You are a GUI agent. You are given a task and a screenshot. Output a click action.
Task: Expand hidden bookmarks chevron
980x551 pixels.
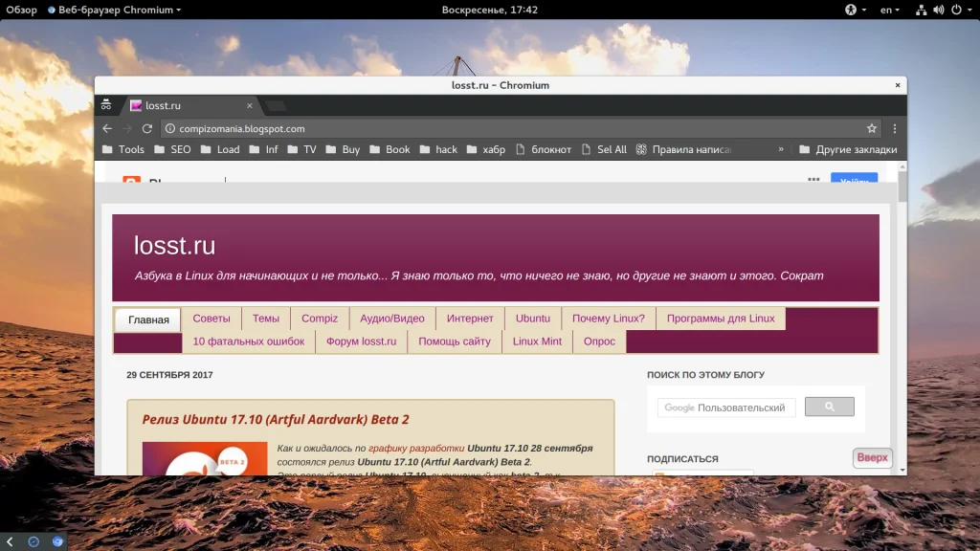coord(781,149)
